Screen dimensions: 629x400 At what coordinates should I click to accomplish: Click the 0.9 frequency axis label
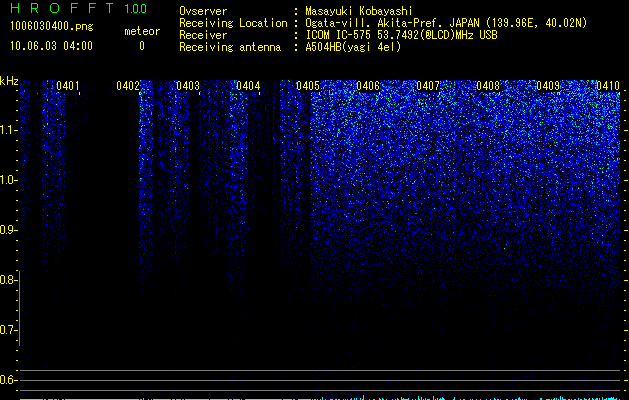click(x=7, y=230)
